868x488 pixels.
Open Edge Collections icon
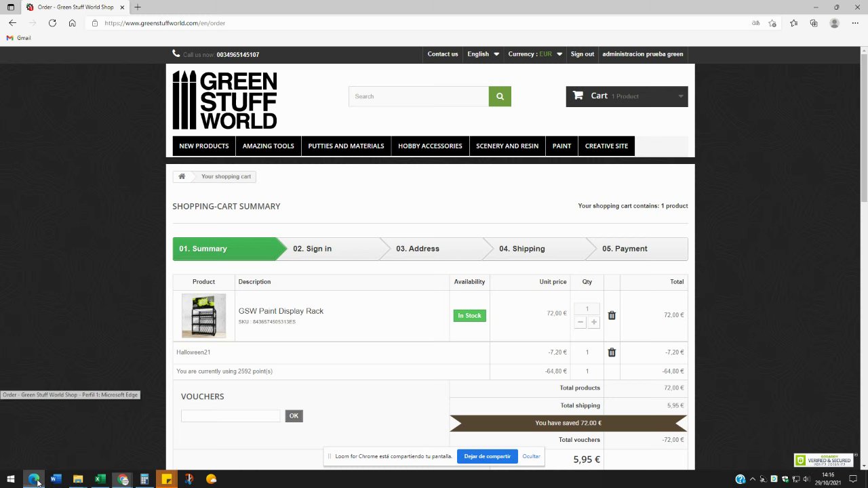[x=814, y=23]
